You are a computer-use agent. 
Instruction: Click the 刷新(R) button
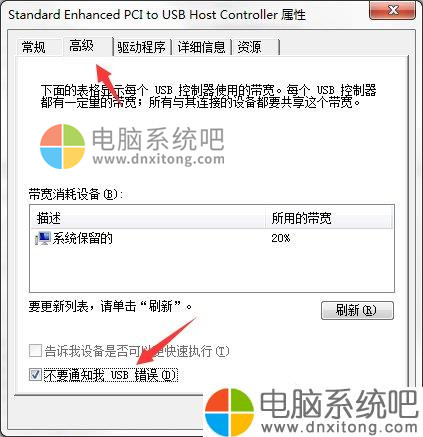[357, 311]
